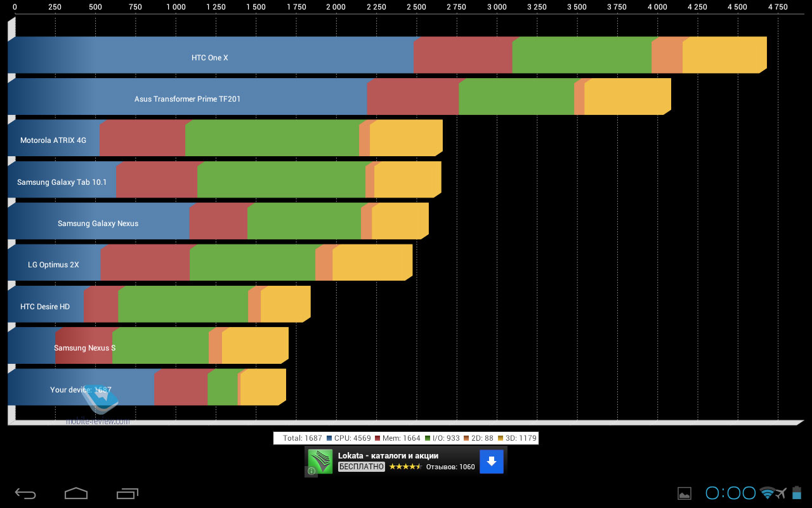Image resolution: width=812 pixels, height=508 pixels.
Task: Go to the Home screen via the nav bar
Action: (x=76, y=493)
